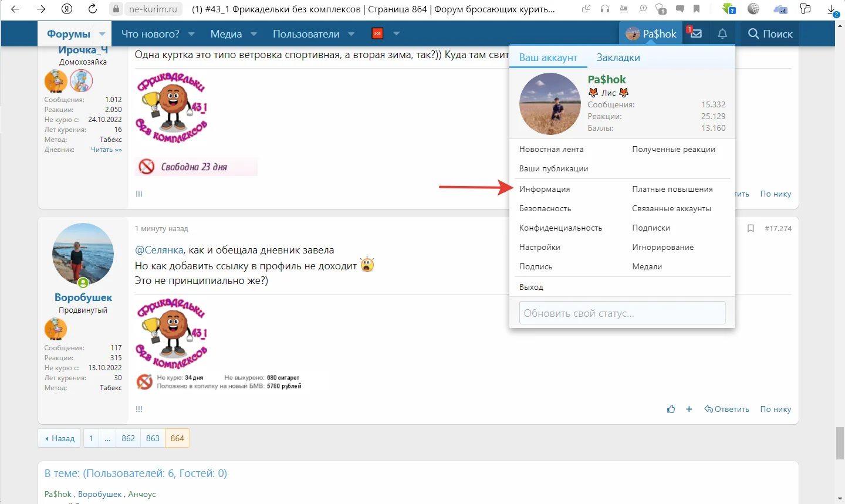The height and width of the screenshot is (504, 845).
Task: Click the share page icon in the address bar
Action: (x=586, y=9)
